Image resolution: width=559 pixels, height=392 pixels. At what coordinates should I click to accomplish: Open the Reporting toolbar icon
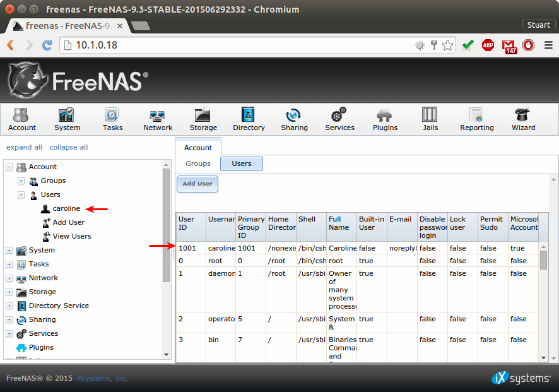tap(476, 119)
